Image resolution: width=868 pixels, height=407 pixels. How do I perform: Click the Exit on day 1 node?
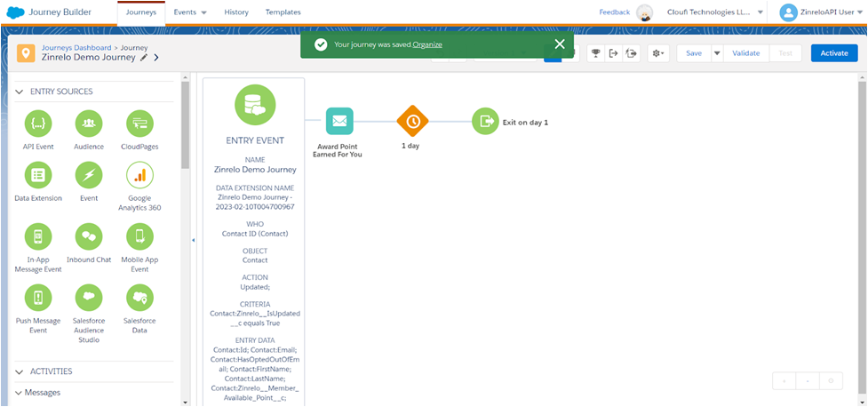click(485, 121)
